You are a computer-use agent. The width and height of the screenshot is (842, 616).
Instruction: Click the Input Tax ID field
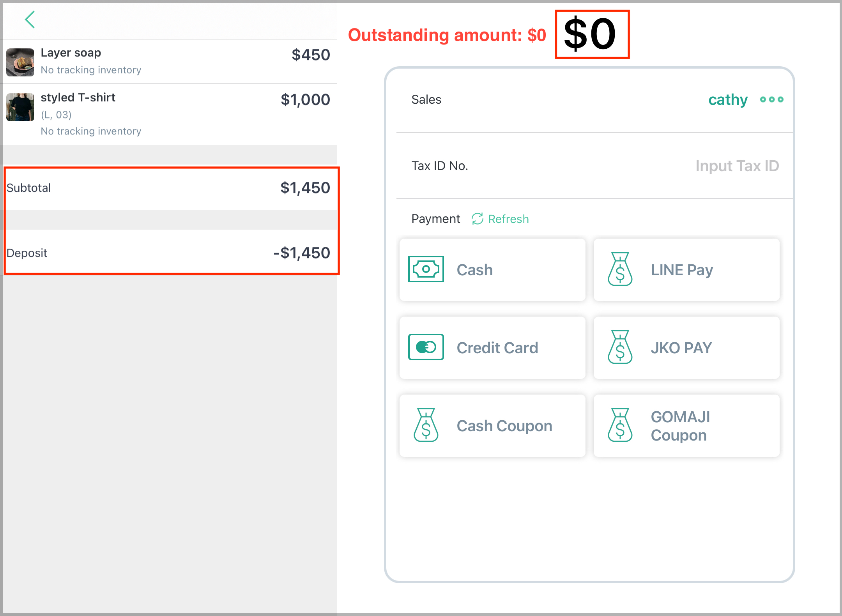(737, 166)
